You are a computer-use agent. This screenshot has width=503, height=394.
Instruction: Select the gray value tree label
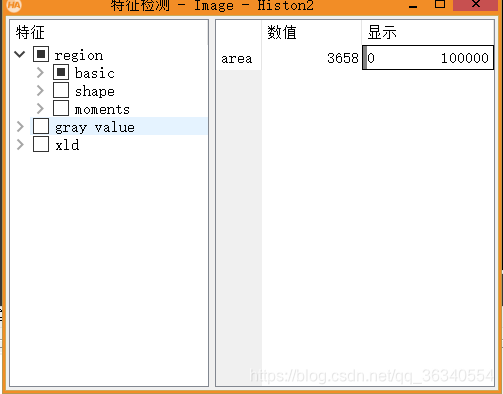[x=95, y=127]
